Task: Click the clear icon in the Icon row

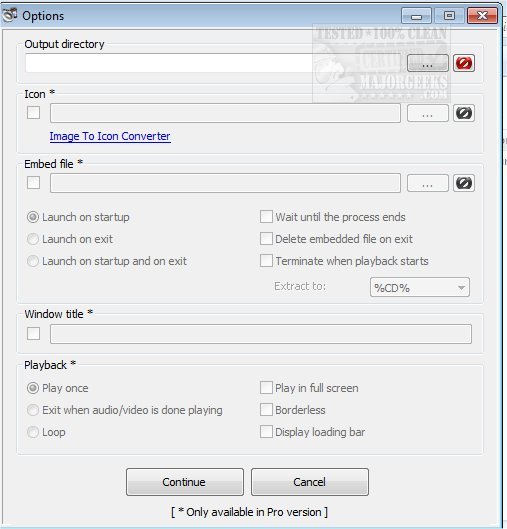Action: pyautogui.click(x=464, y=113)
